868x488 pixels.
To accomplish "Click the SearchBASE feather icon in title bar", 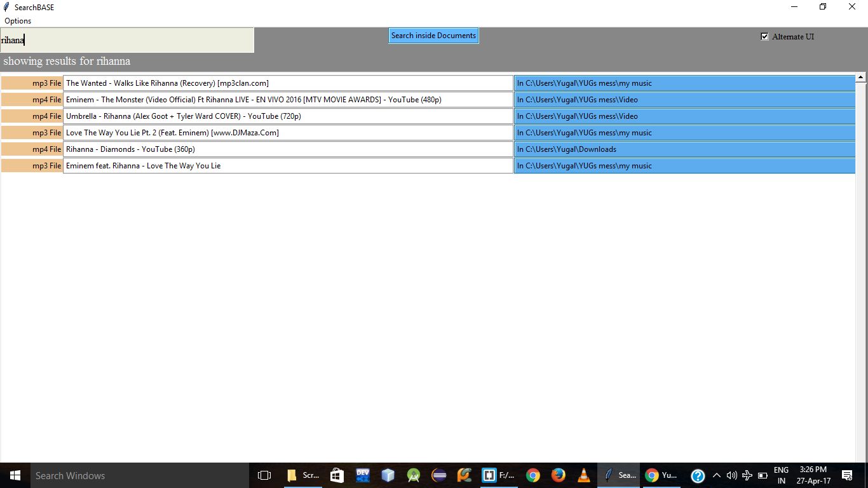I will 6,7.
